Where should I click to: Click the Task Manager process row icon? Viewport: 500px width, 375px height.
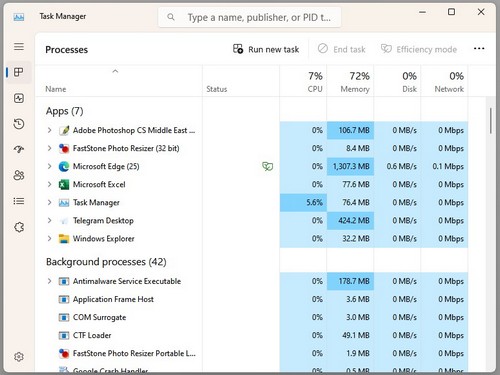[64, 202]
